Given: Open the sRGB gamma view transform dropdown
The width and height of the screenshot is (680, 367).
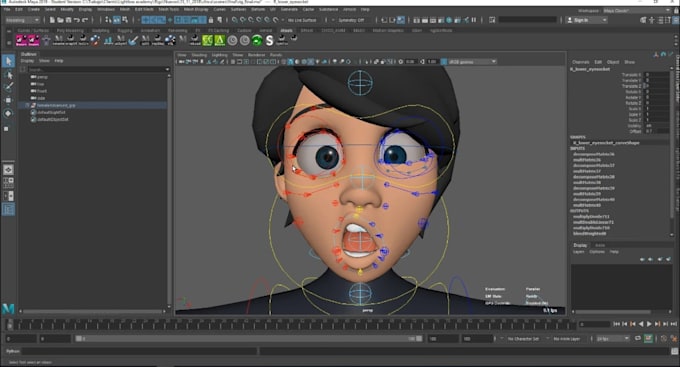Looking at the screenshot, I should 472,62.
